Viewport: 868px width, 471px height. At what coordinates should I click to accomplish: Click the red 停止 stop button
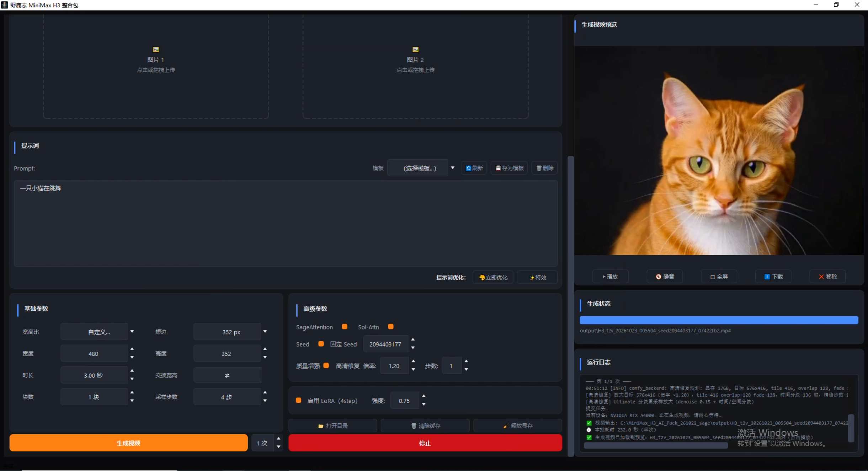(425, 443)
